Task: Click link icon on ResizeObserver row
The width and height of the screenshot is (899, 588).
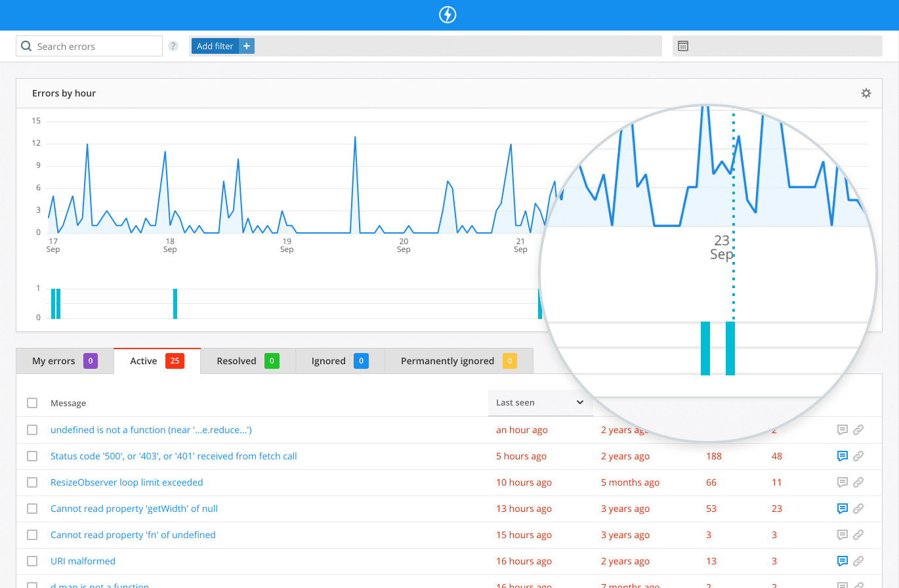Action: point(858,482)
